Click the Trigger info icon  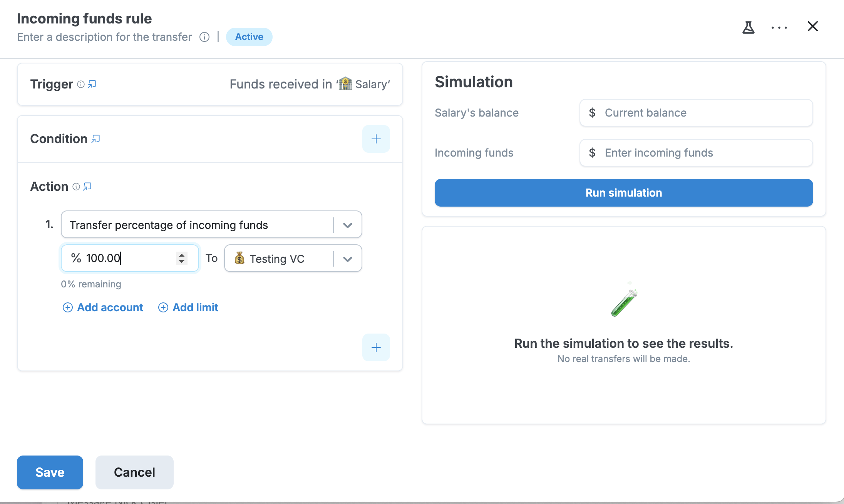[x=81, y=84]
